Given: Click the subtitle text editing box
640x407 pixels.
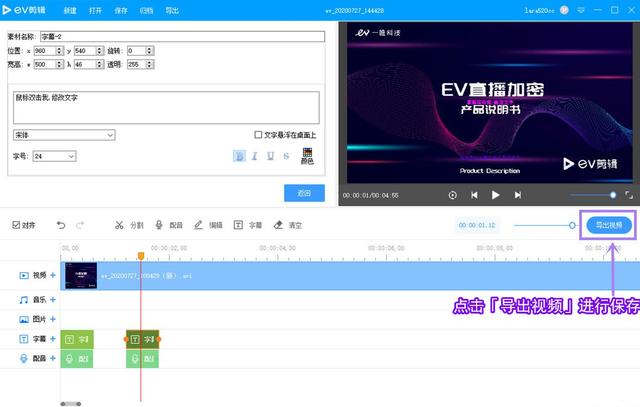Looking at the screenshot, I should tap(166, 107).
